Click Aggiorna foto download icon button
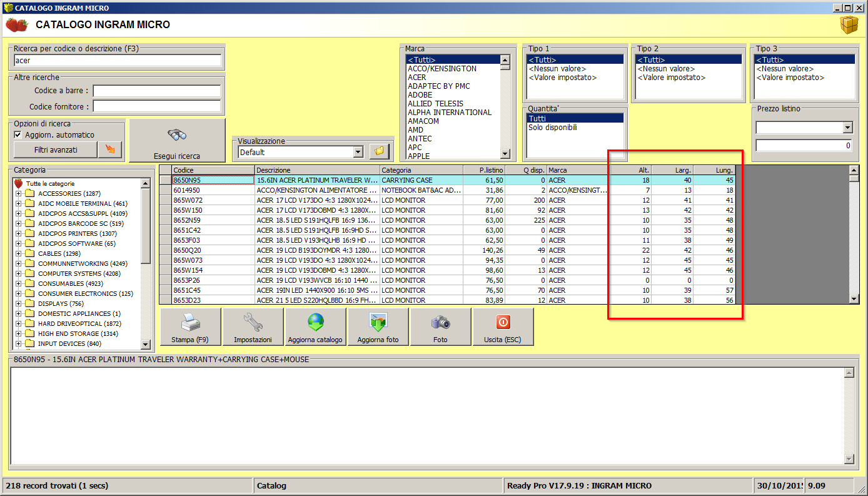The width and height of the screenshot is (868, 496). [x=378, y=326]
